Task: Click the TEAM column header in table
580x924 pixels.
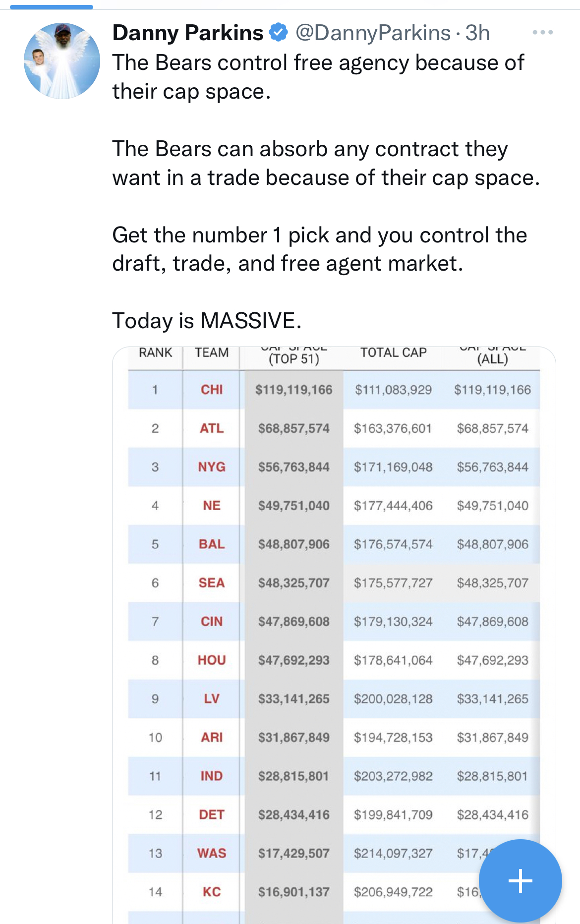Action: pos(212,352)
